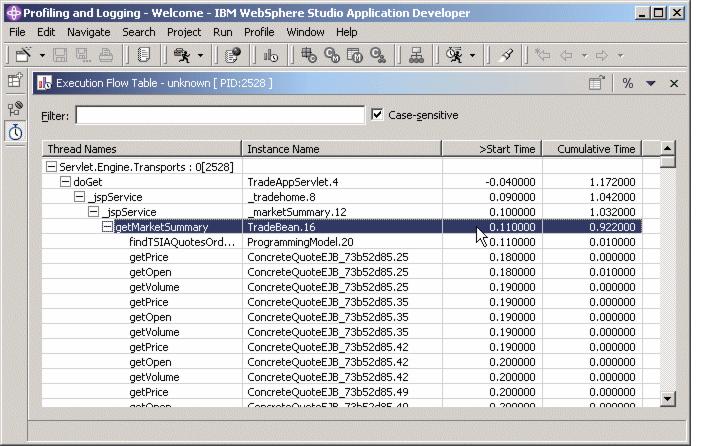Collapse the _jspService _tradehome.8 node

pyautogui.click(x=80, y=197)
